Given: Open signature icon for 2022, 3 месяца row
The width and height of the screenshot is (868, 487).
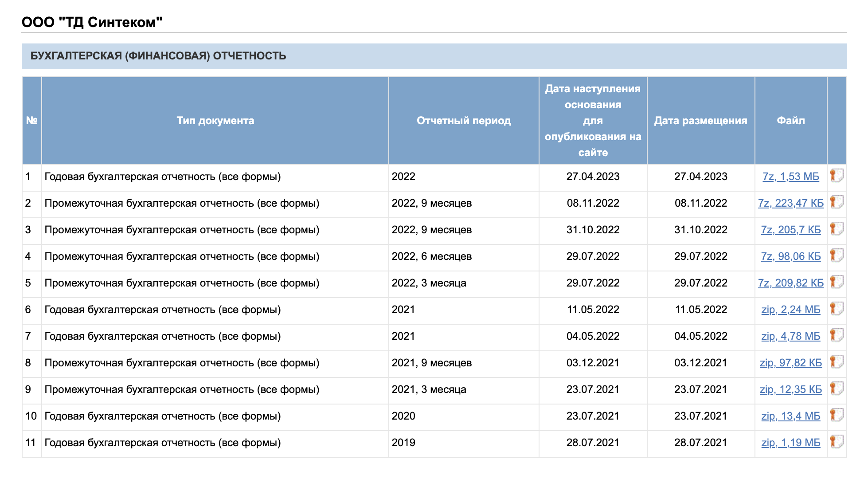Looking at the screenshot, I should [x=837, y=282].
